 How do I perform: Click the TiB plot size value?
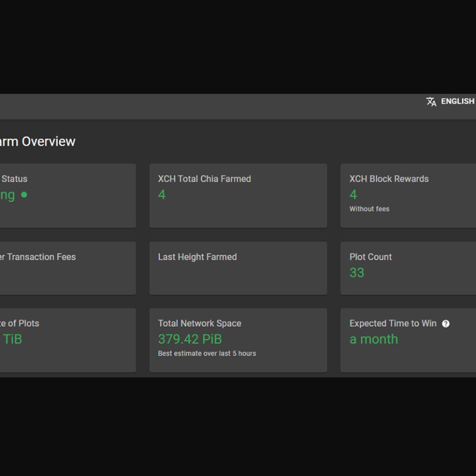click(x=12, y=339)
